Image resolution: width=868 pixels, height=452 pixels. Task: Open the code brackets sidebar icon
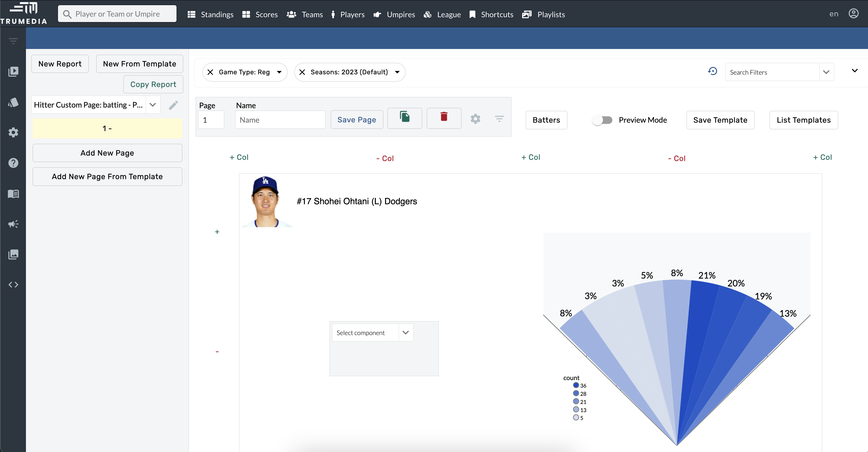tap(13, 285)
